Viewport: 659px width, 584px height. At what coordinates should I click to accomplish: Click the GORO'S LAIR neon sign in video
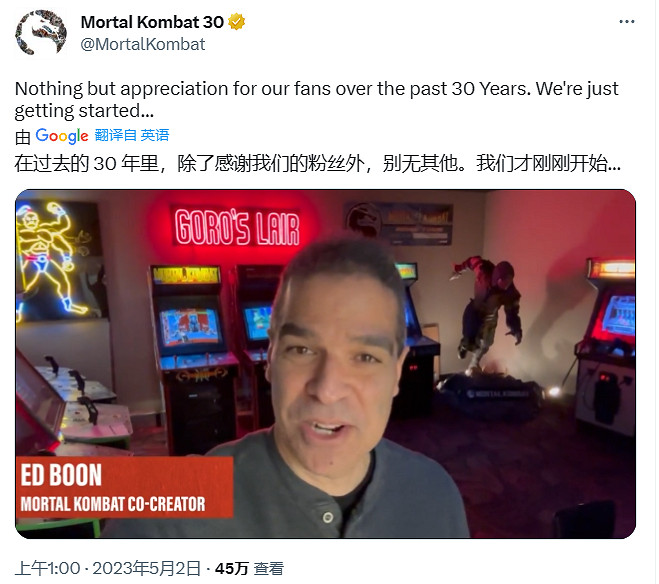[x=237, y=227]
